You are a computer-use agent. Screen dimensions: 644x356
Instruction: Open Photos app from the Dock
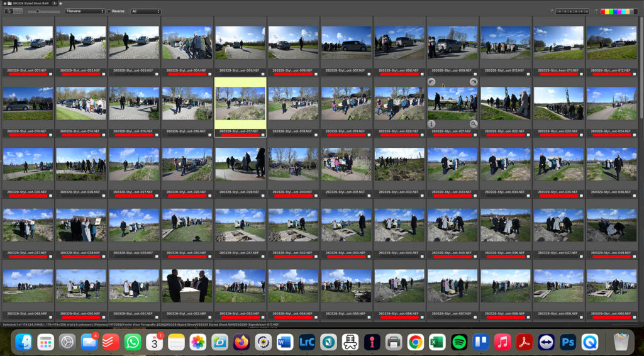point(198,342)
